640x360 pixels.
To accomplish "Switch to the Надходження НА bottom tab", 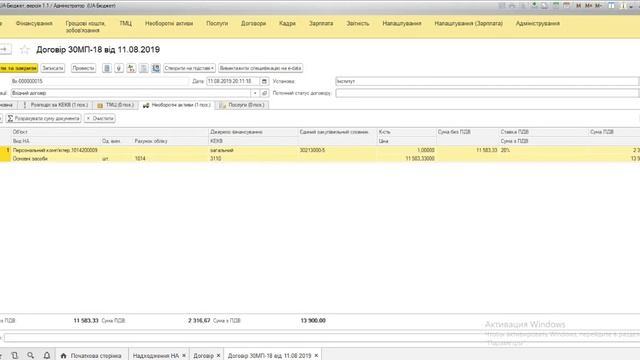I will coord(158,356).
